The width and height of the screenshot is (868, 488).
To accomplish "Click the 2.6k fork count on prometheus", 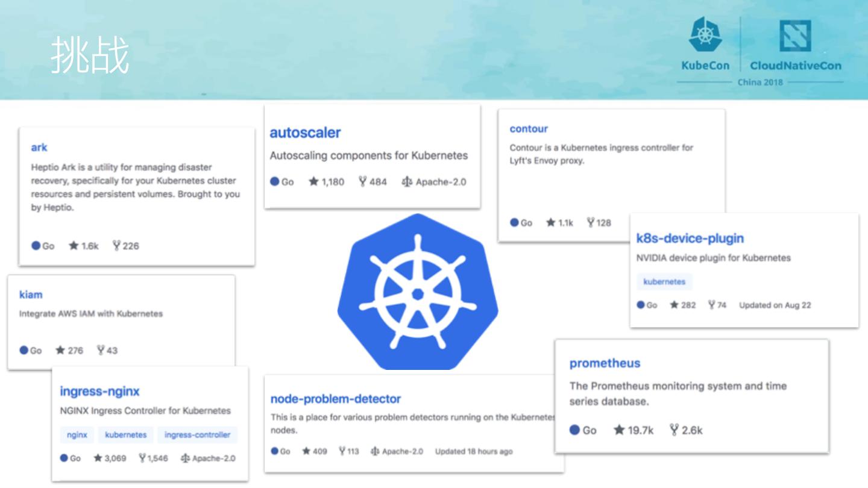I will [692, 430].
